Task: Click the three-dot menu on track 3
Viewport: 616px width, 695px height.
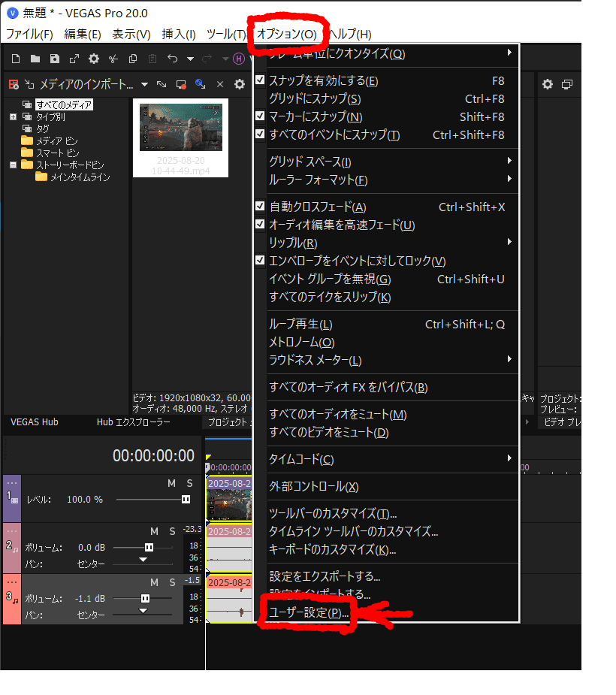Action: pyautogui.click(x=12, y=582)
